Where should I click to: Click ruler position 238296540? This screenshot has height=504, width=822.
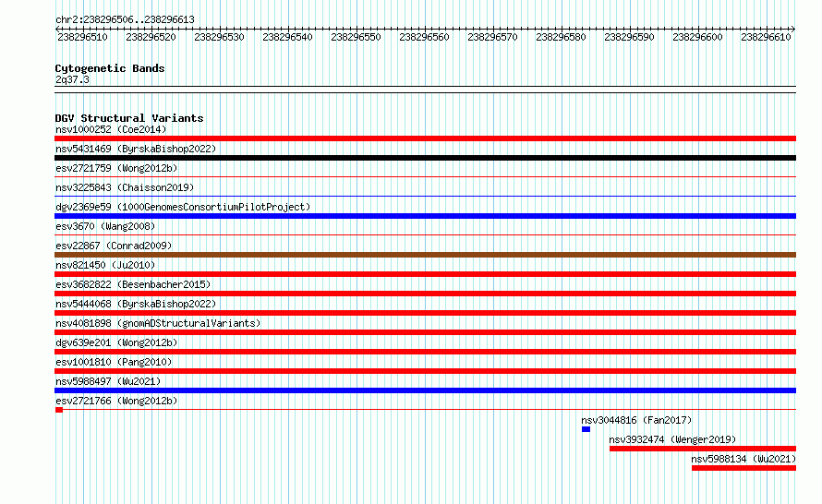(x=288, y=37)
